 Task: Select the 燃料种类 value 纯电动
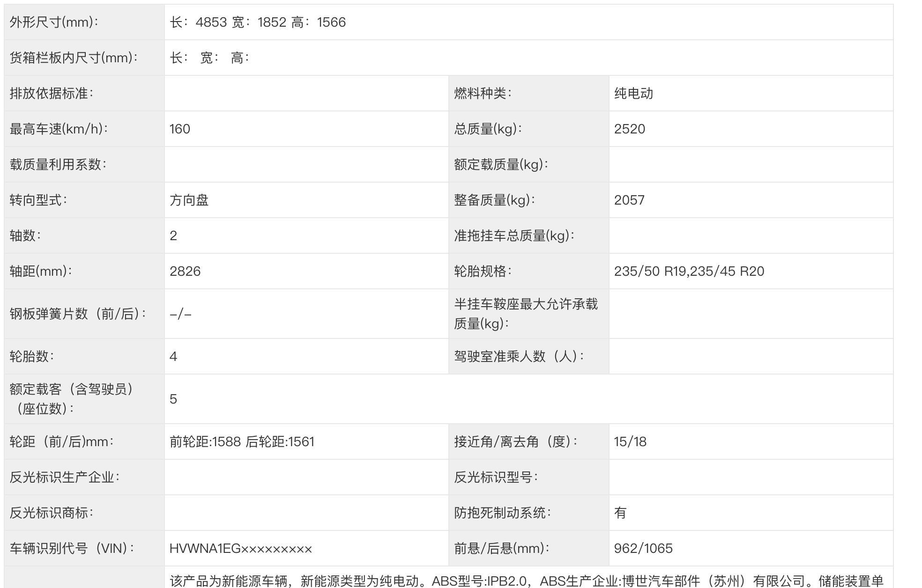coord(633,94)
